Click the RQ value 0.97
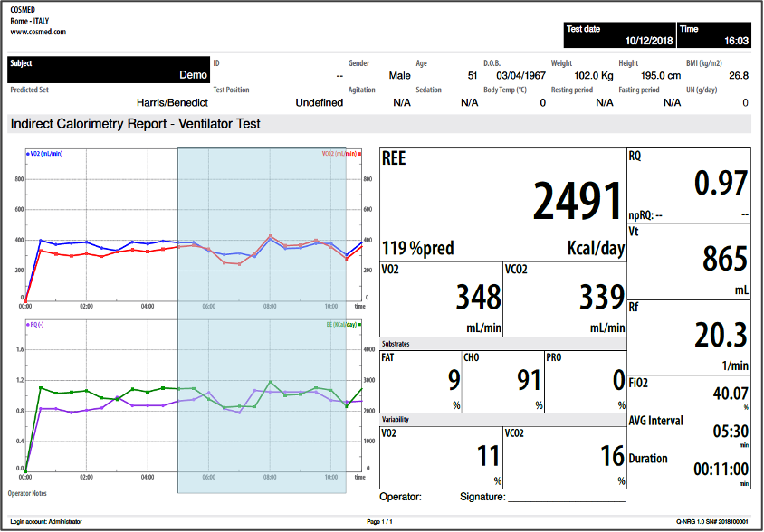Viewport: 764px width, 532px height. pyautogui.click(x=721, y=184)
